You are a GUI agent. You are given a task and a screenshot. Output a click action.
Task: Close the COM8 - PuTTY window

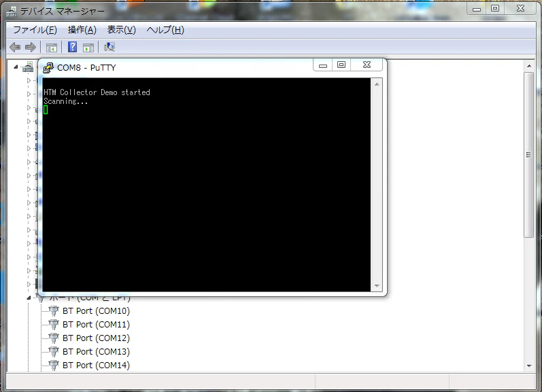point(367,65)
